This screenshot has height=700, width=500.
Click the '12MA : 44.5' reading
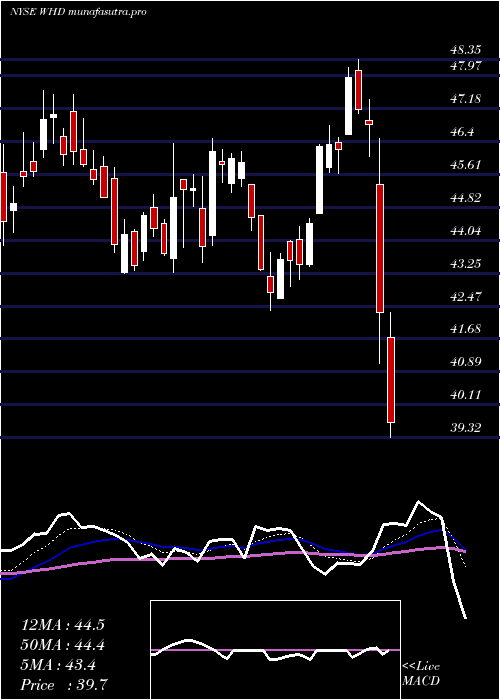[x=63, y=625]
